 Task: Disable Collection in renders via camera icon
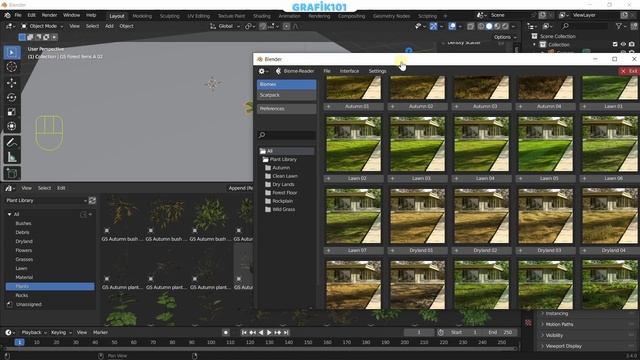(x=632, y=44)
